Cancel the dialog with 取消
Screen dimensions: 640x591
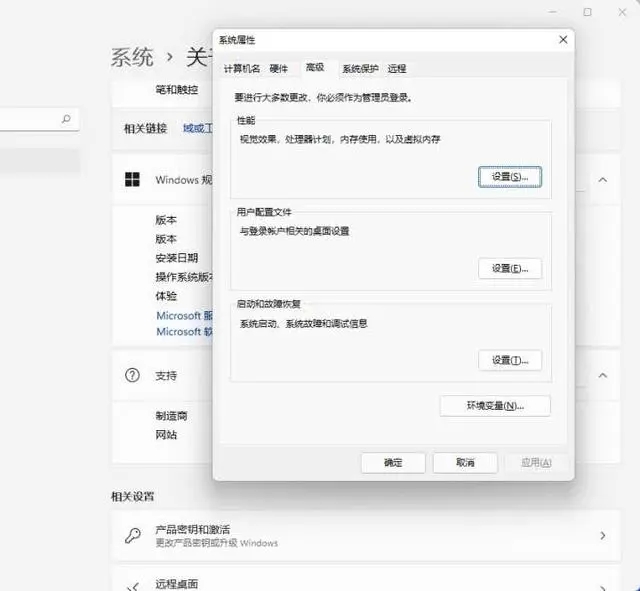tap(465, 463)
